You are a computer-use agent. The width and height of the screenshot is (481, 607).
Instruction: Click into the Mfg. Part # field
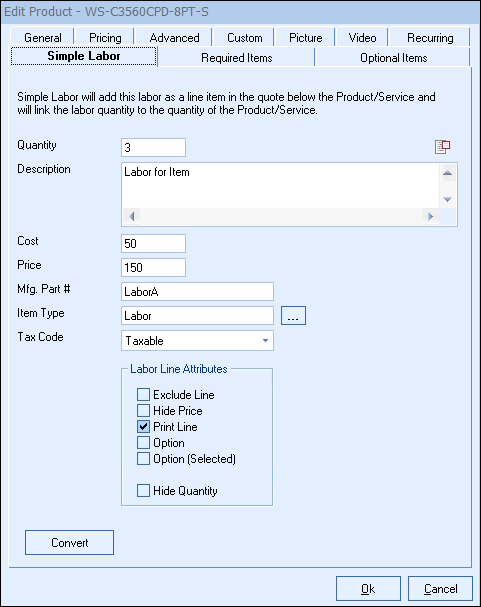tap(197, 291)
